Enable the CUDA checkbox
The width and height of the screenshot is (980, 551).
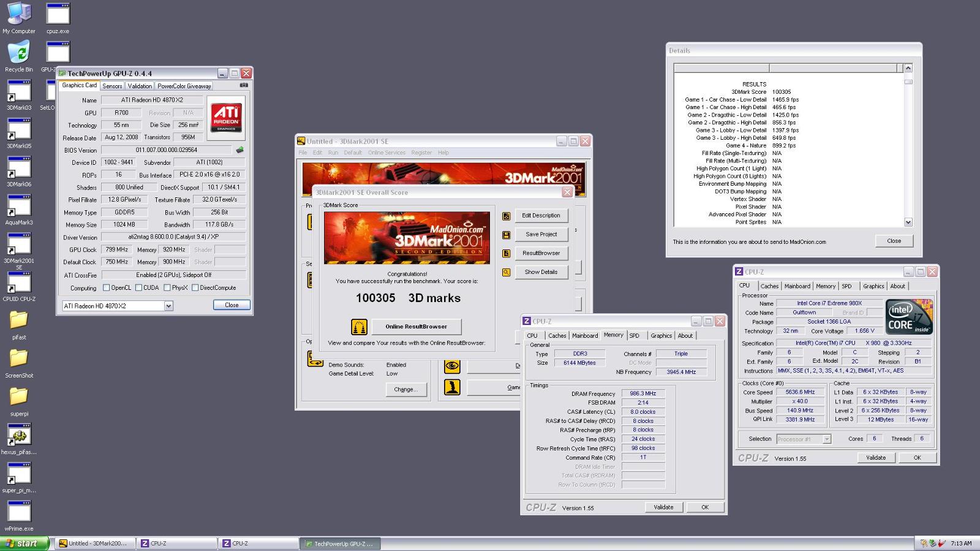138,287
